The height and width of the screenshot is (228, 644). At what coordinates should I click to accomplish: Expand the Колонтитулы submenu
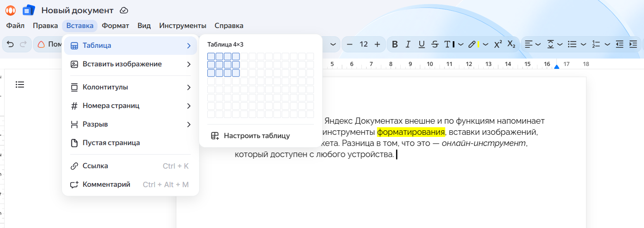click(x=131, y=87)
